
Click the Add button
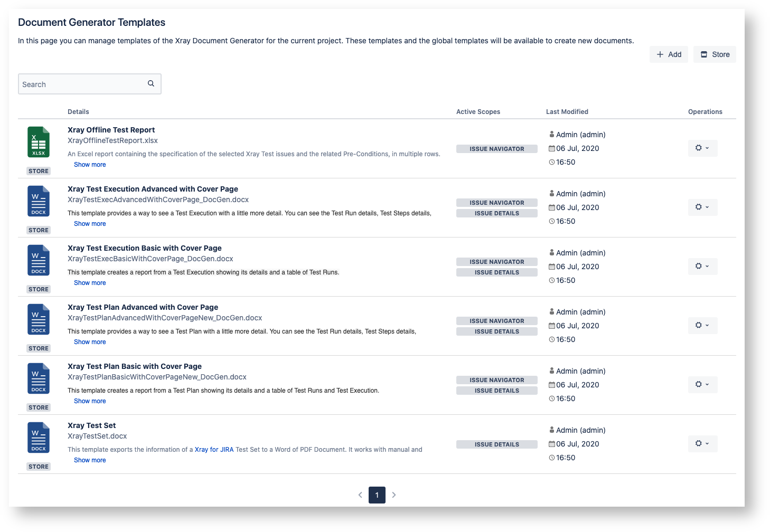(669, 54)
